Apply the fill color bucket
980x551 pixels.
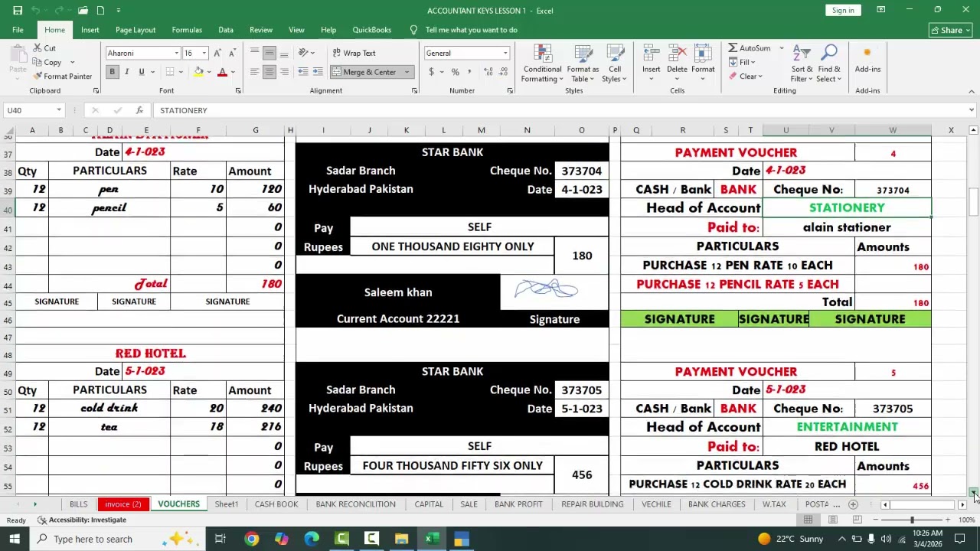click(x=198, y=72)
